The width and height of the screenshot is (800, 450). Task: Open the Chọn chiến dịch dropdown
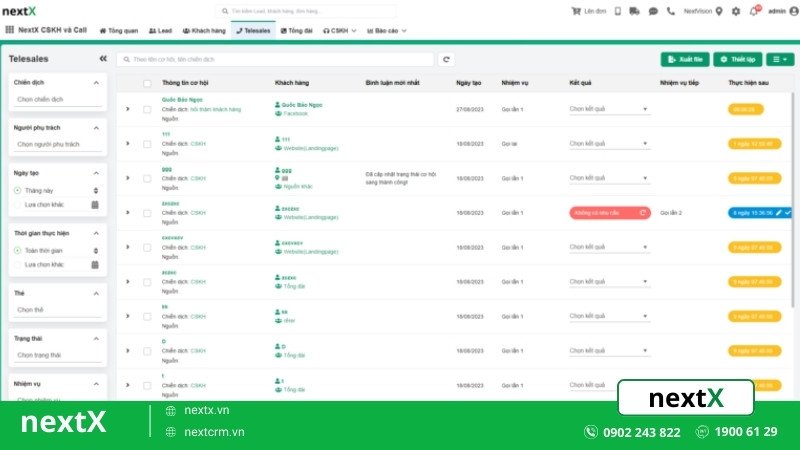[58, 99]
